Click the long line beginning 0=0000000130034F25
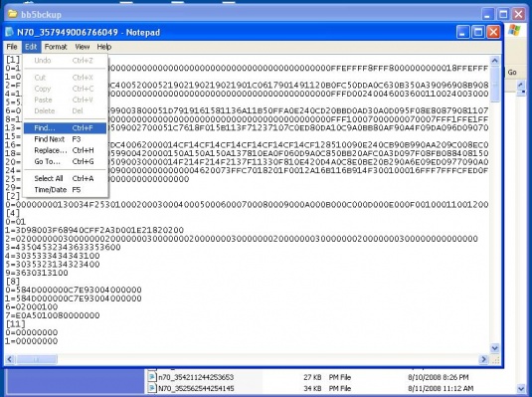 point(247,204)
